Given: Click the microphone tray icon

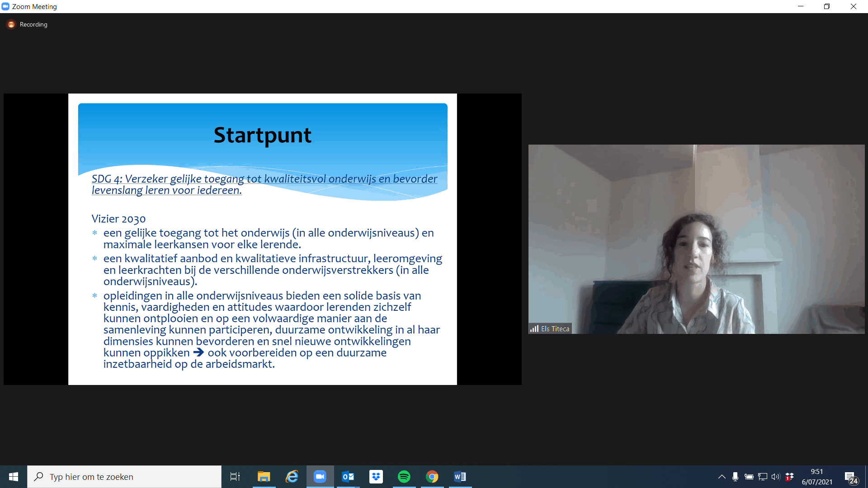Looking at the screenshot, I should (735, 477).
